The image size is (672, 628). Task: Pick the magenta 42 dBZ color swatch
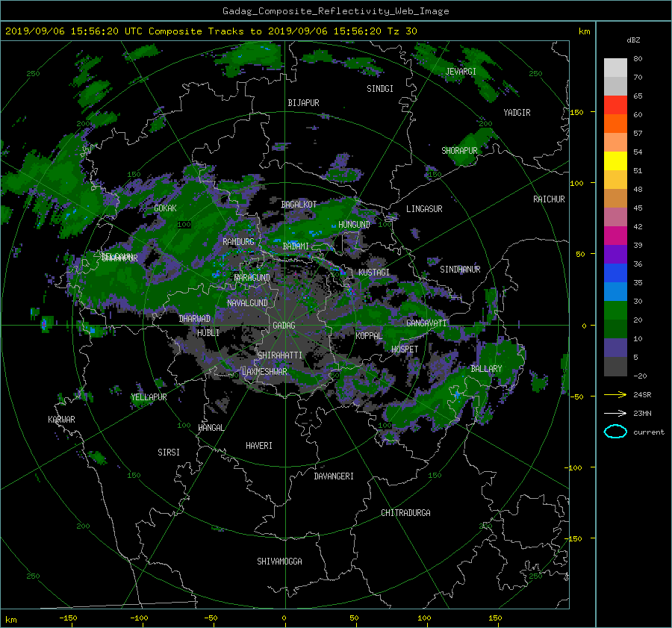tap(615, 235)
